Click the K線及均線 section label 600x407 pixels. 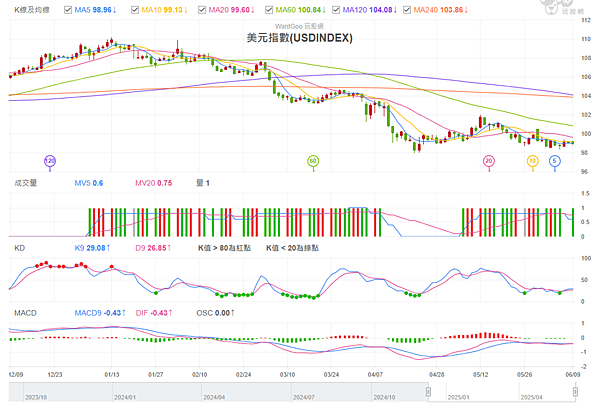pos(32,10)
